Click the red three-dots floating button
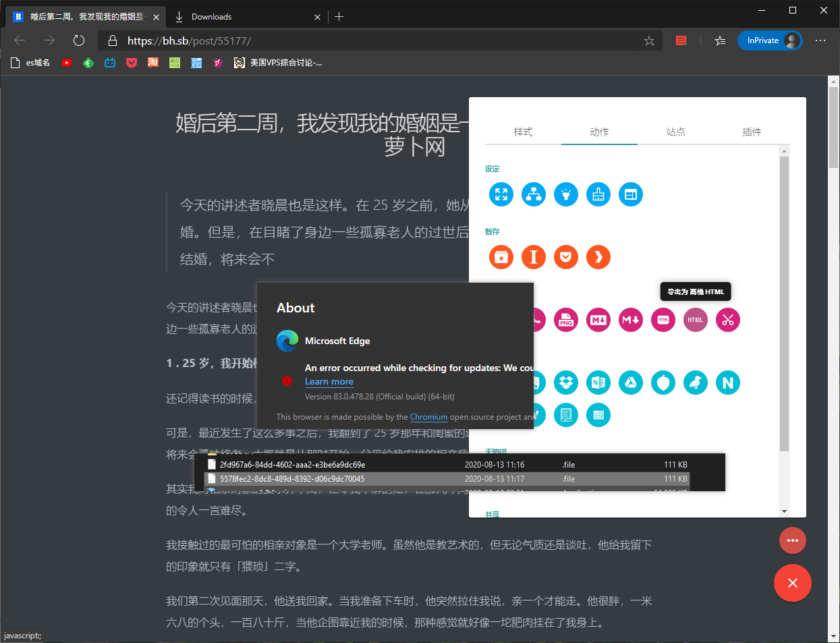 [793, 540]
